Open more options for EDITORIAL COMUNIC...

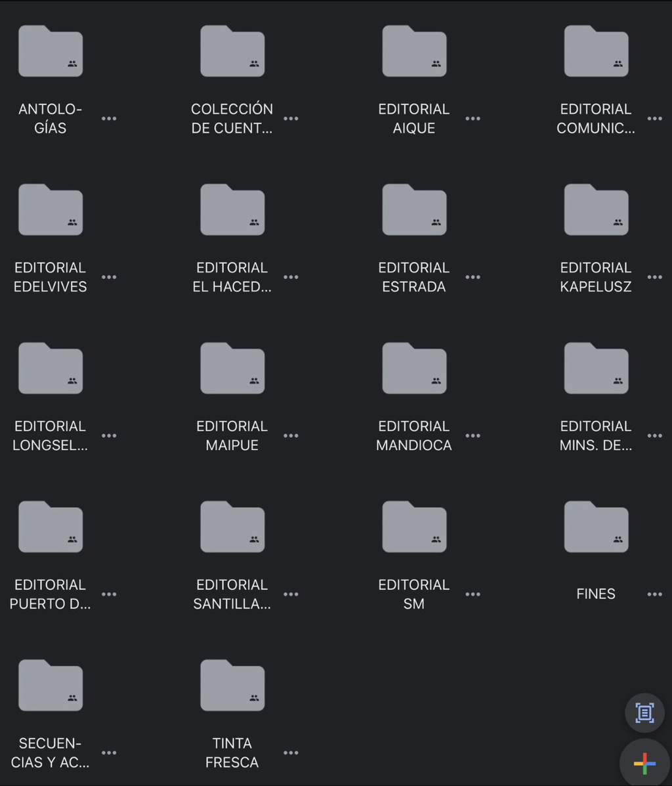click(654, 118)
